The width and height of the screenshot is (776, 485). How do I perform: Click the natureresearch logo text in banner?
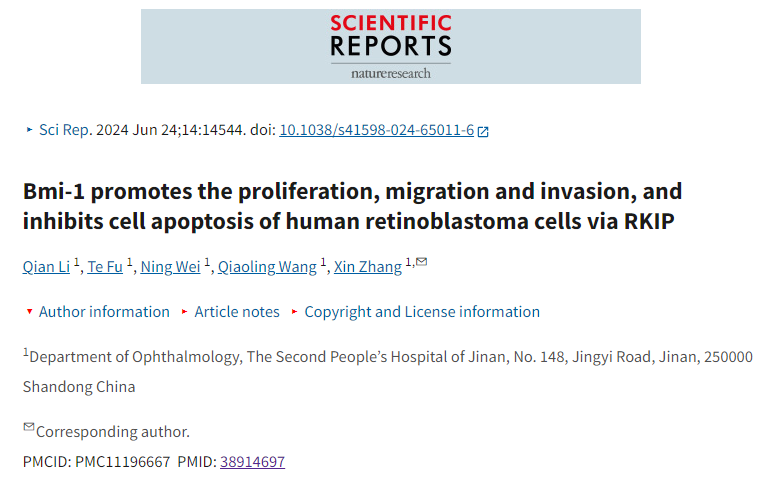click(390, 74)
